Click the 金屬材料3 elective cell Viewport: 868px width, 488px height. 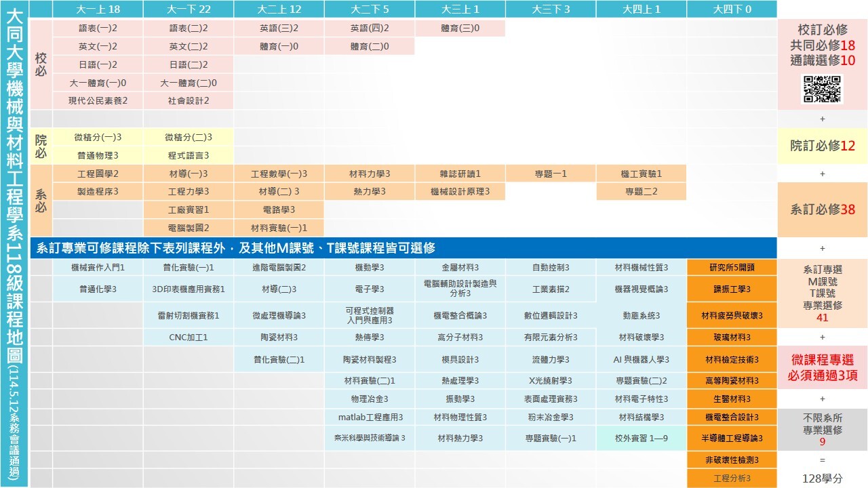(x=460, y=267)
